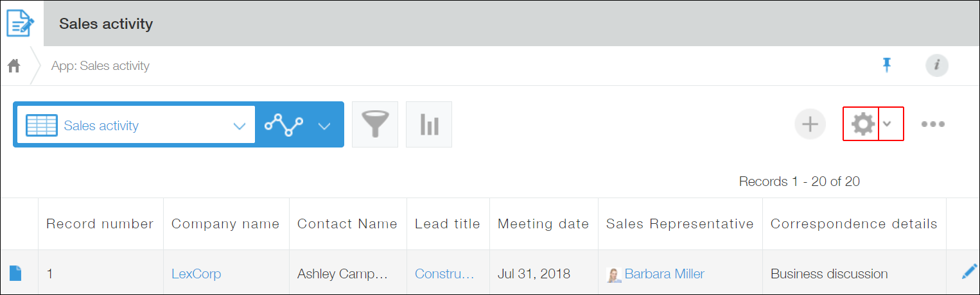Image resolution: width=980 pixels, height=295 pixels.
Task: Pin this app with the pushpin icon
Action: [887, 65]
